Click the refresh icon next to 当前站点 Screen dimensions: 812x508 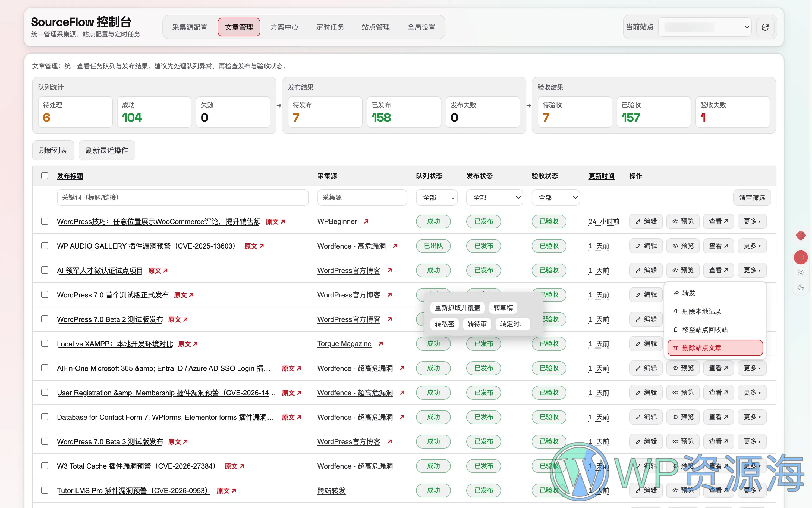tap(765, 27)
